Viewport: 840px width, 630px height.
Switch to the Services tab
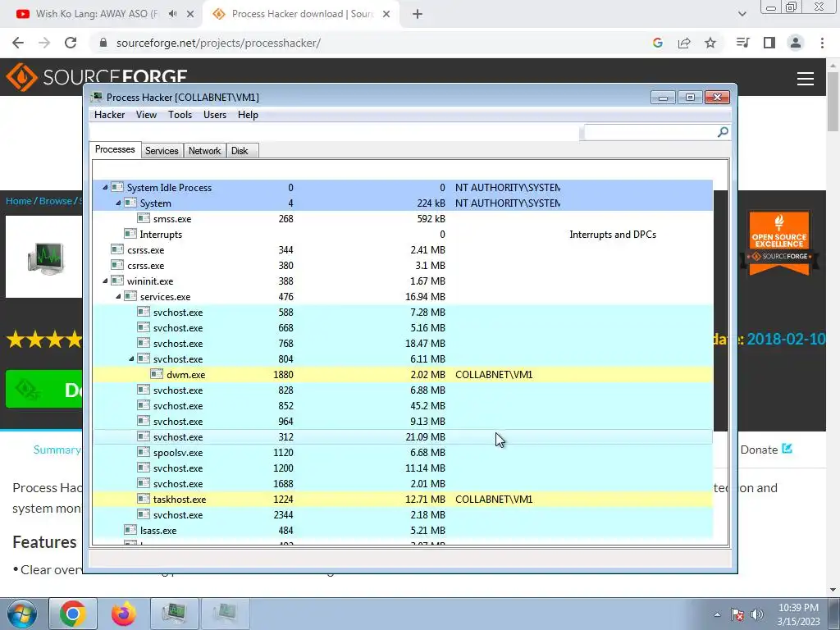162,151
